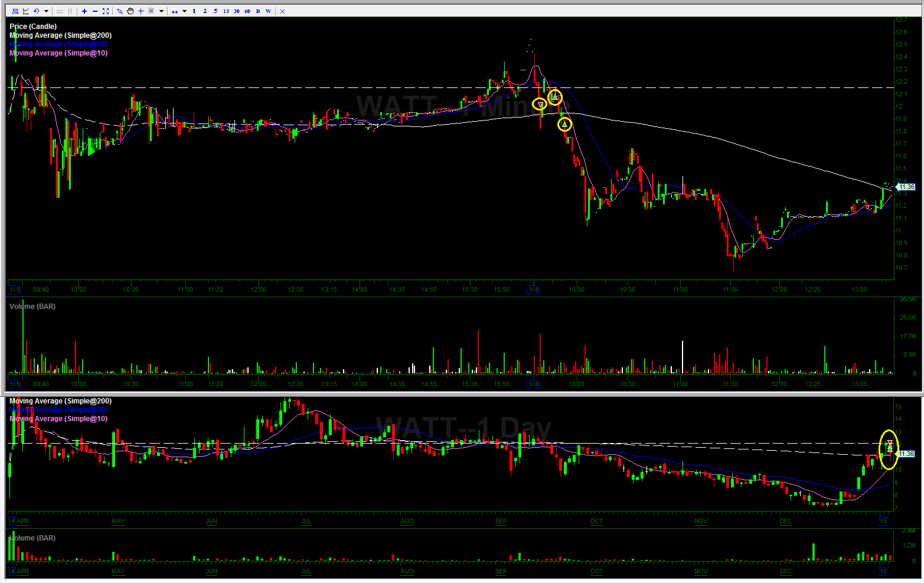Click the 12.7 level on the minute price axis
This screenshot has height=583, width=924.
[x=901, y=20]
